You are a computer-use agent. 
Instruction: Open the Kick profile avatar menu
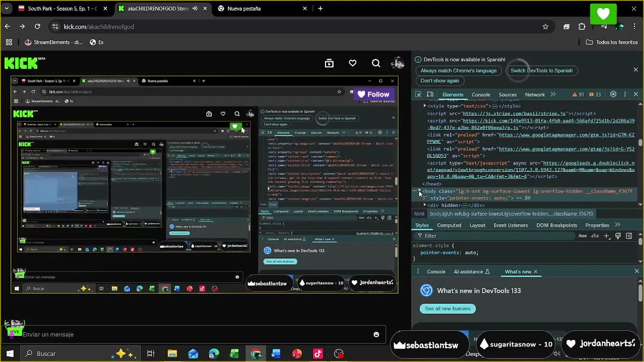click(x=398, y=63)
